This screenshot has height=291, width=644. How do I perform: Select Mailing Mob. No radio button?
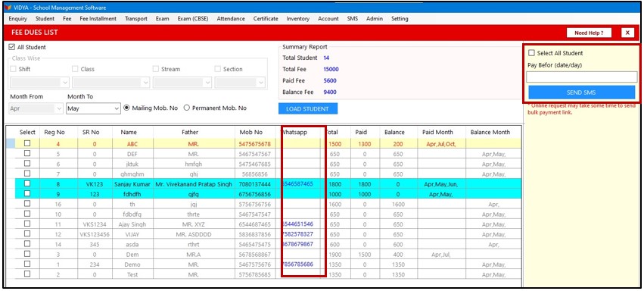pos(126,108)
